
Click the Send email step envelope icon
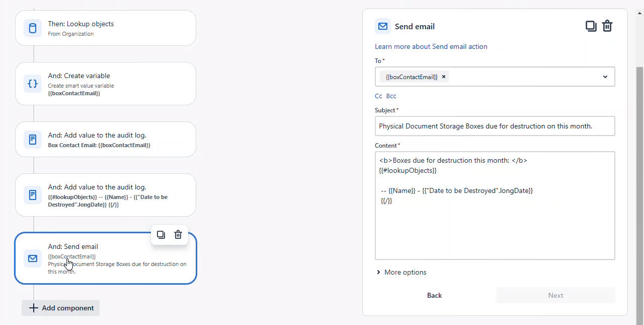pyautogui.click(x=33, y=258)
